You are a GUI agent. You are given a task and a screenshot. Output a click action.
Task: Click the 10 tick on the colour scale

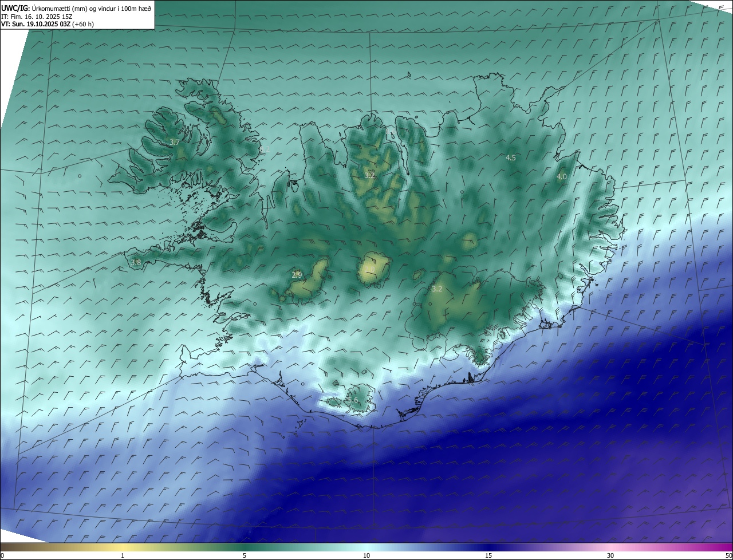366,555
